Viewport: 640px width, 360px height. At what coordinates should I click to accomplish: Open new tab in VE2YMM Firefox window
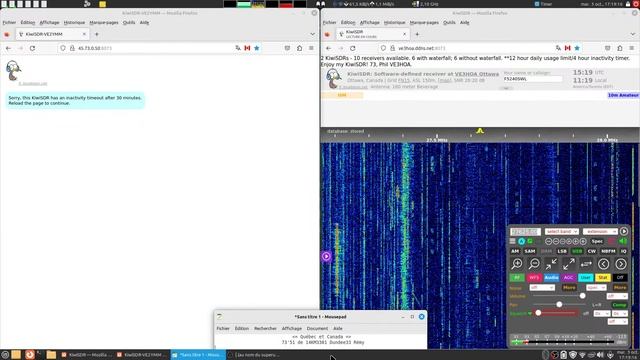coord(97,34)
